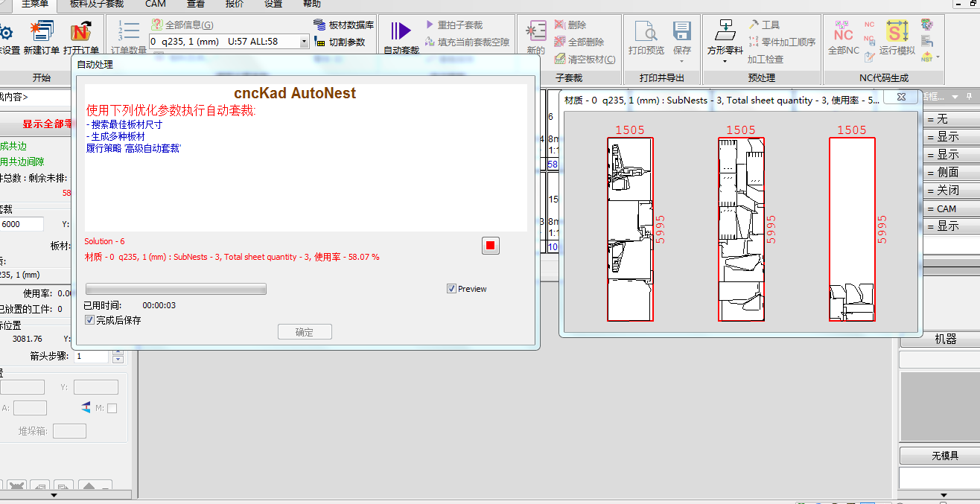This screenshot has height=504, width=980.
Task: Click the 6000 sheet size input field
Action: pyautogui.click(x=22, y=224)
